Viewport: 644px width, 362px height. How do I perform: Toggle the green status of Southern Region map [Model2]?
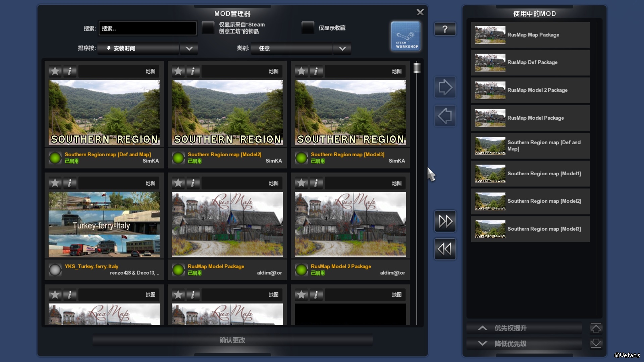point(178,158)
